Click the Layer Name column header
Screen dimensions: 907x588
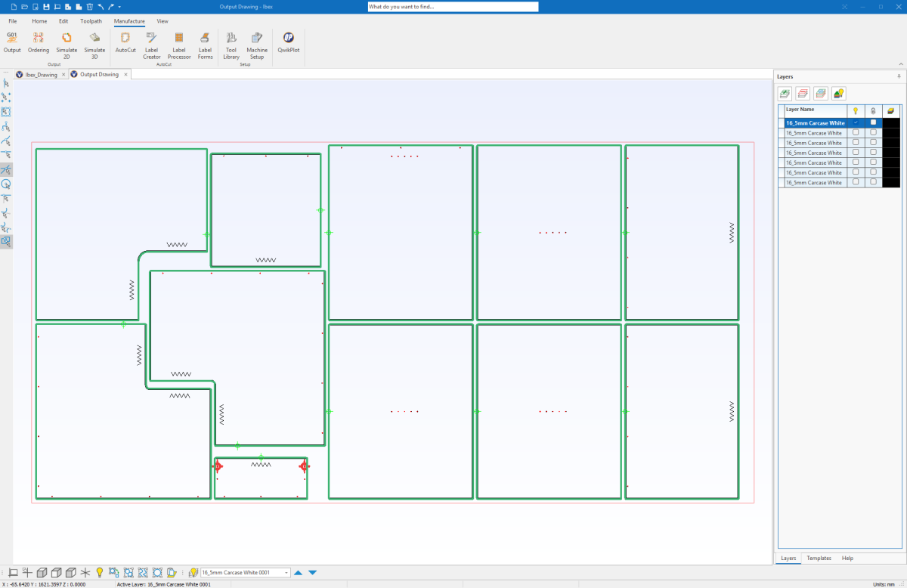click(815, 110)
